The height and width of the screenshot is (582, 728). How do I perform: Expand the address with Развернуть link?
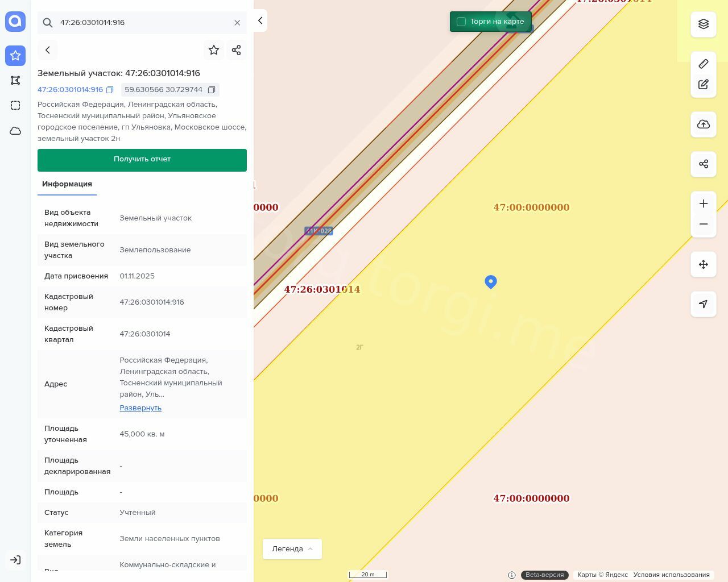140,408
